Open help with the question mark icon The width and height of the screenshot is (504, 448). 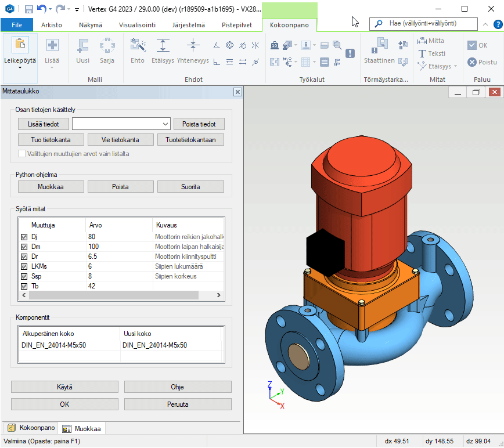498,24
